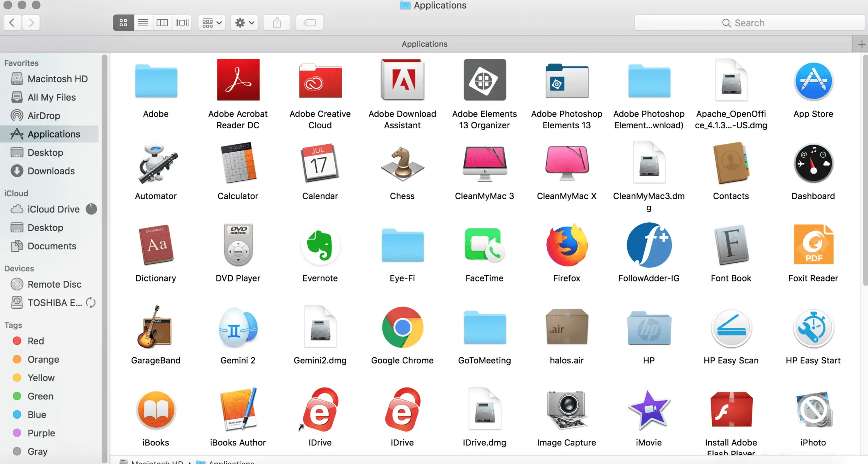Select Gemini2.dmg disk image
The height and width of the screenshot is (464, 868).
pos(320,327)
